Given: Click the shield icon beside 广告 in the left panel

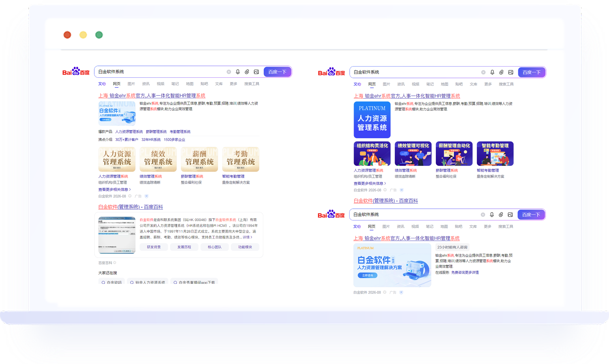Looking at the screenshot, I should coord(147,196).
